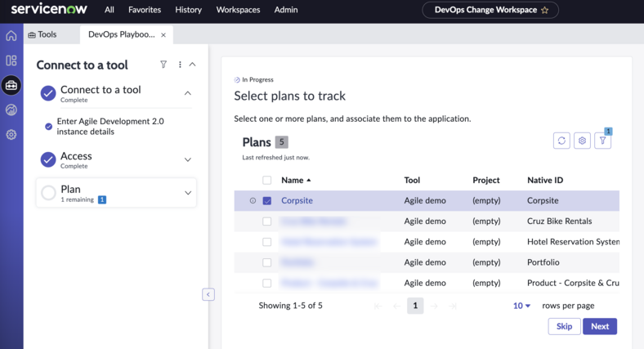Check the Product - Corpsite row checkbox
Screen dimensions: 644x349
267,283
